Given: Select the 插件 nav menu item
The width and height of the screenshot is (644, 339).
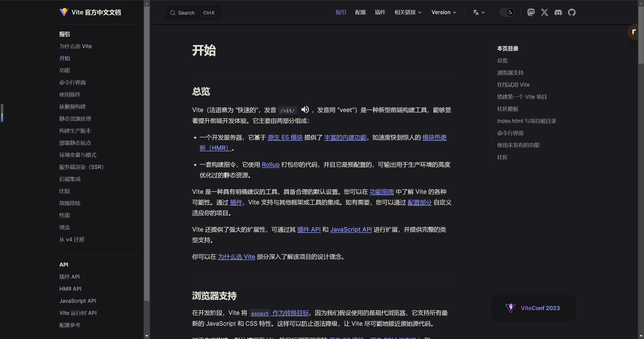Looking at the screenshot, I should pos(380,12).
